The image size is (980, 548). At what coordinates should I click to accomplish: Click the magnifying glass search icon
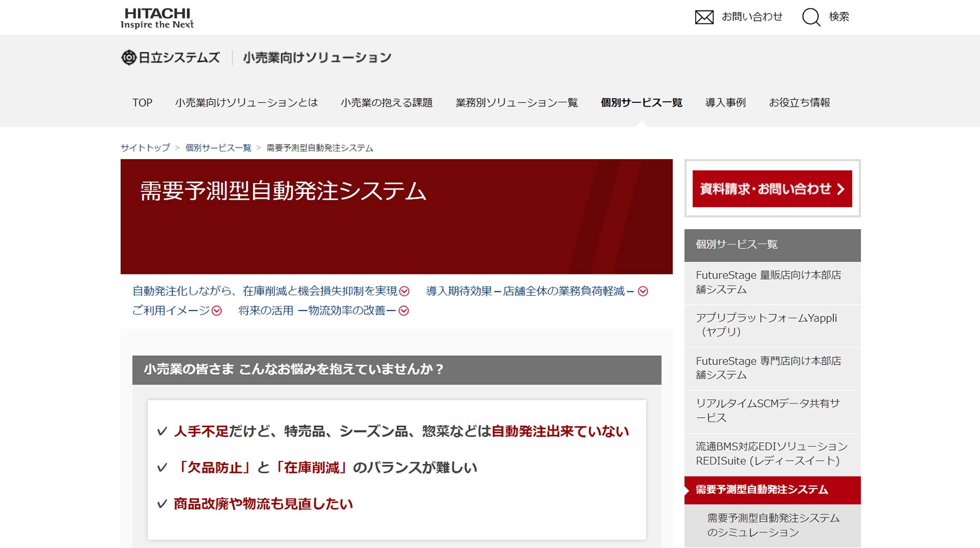point(811,17)
